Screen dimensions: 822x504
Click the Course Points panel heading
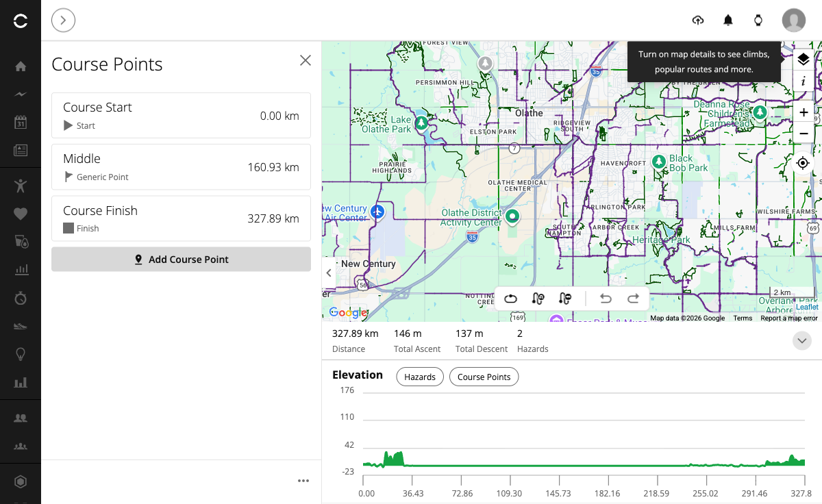click(x=107, y=64)
